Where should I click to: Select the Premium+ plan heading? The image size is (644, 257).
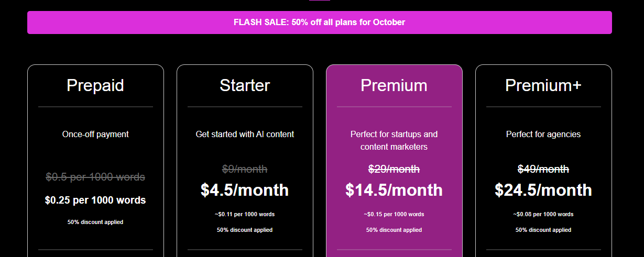[x=543, y=85]
